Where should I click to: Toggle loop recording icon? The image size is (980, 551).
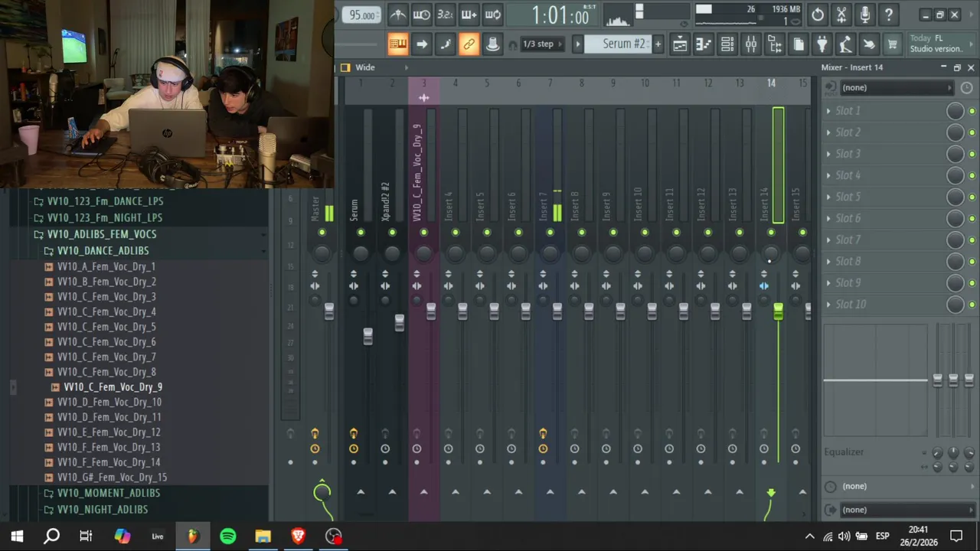click(492, 15)
